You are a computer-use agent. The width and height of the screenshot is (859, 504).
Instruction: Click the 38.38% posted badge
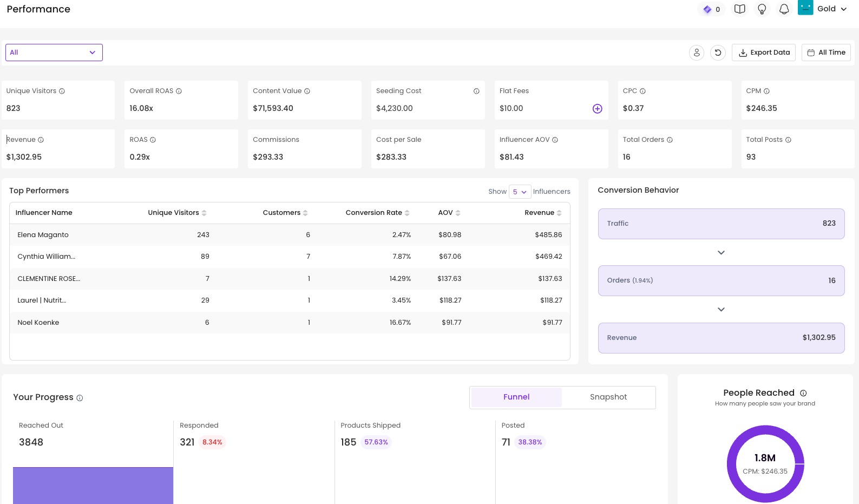pyautogui.click(x=530, y=442)
